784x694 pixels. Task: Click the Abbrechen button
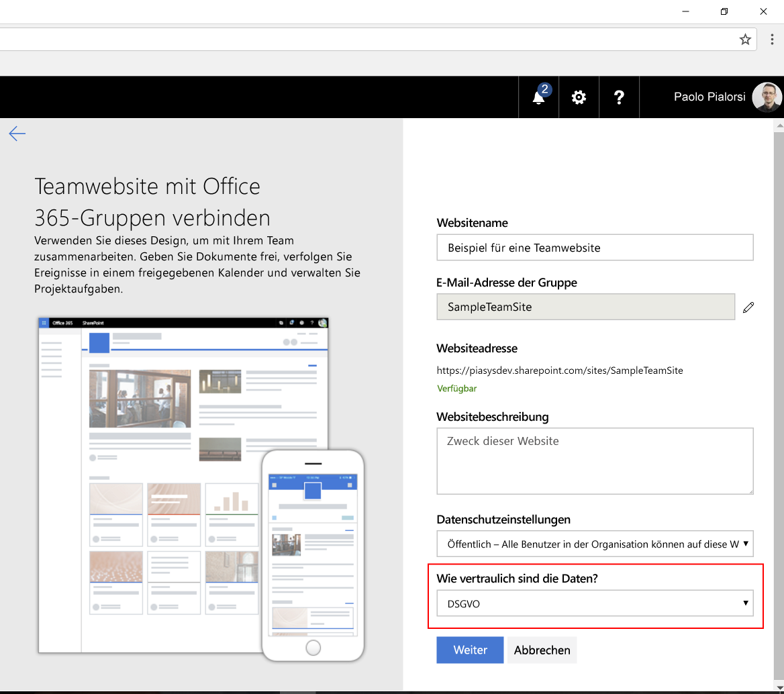tap(542, 650)
